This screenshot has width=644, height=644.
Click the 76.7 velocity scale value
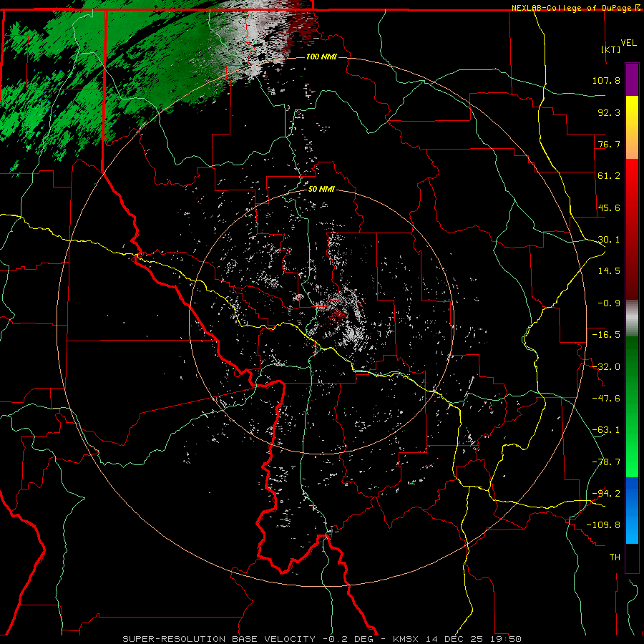[609, 144]
